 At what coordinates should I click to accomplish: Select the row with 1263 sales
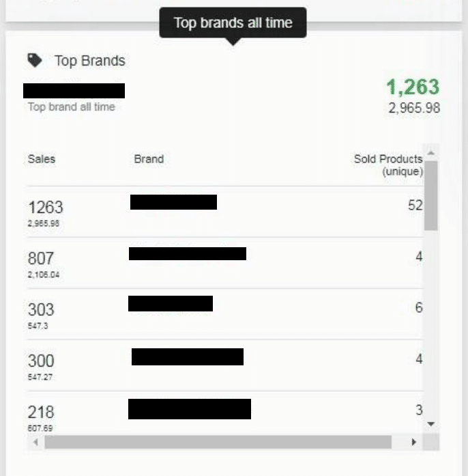coord(225,212)
